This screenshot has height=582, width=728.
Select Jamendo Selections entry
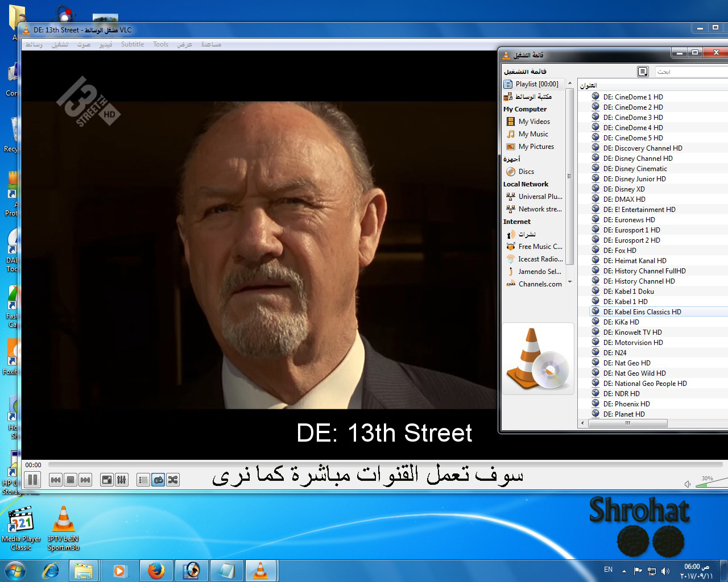pos(533,271)
